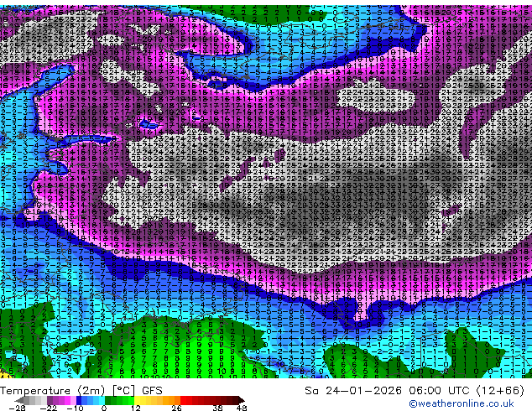Click the 12 legend label
532x411 pixels.
click(x=136, y=408)
